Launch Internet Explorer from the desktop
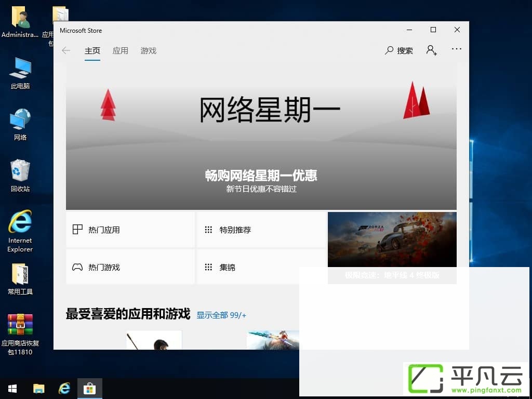Image resolution: width=532 pixels, height=399 pixels. (20, 231)
